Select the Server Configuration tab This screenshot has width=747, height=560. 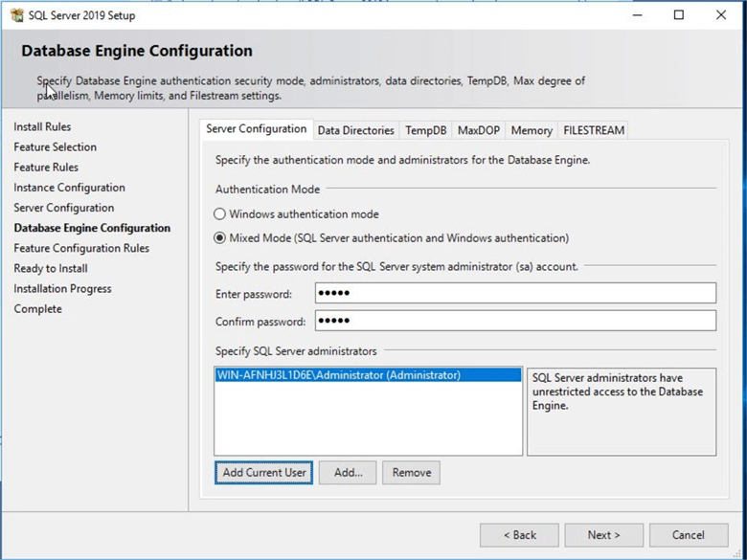click(257, 129)
